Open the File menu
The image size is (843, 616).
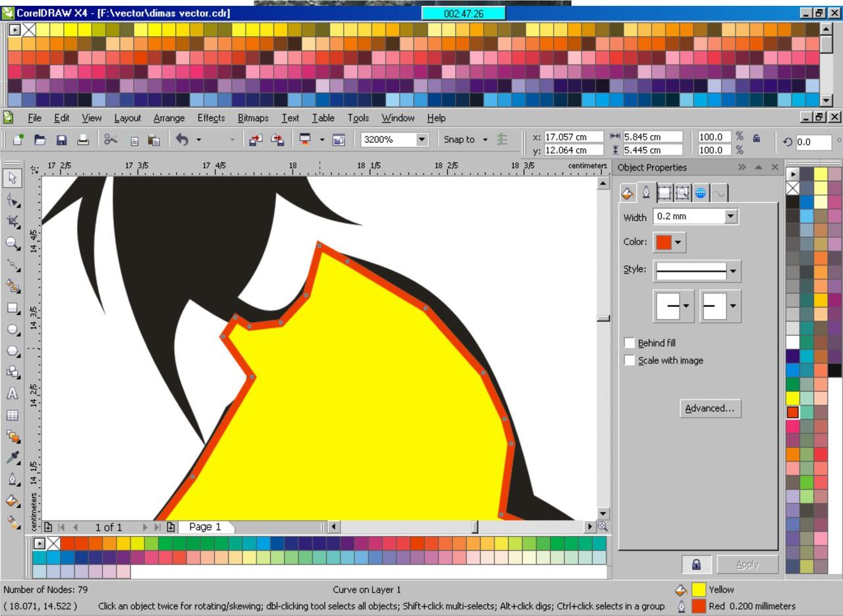34,118
